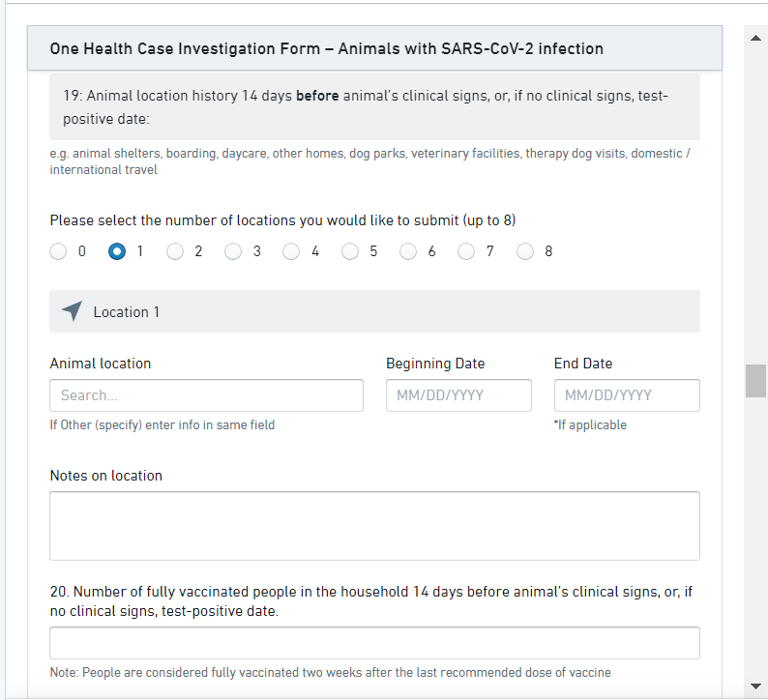This screenshot has width=768, height=700.
Task: Click the vertical scrollbar thumb
Action: pos(755,381)
